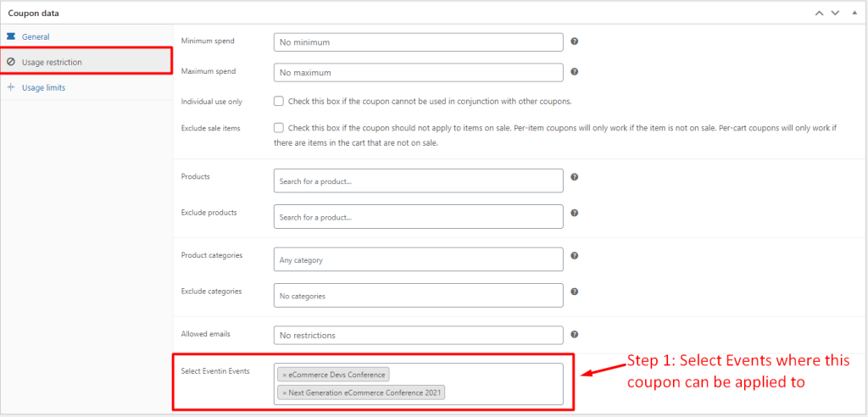Click the help icon next to Exclude products
The width and height of the screenshot is (868, 417).
[575, 213]
